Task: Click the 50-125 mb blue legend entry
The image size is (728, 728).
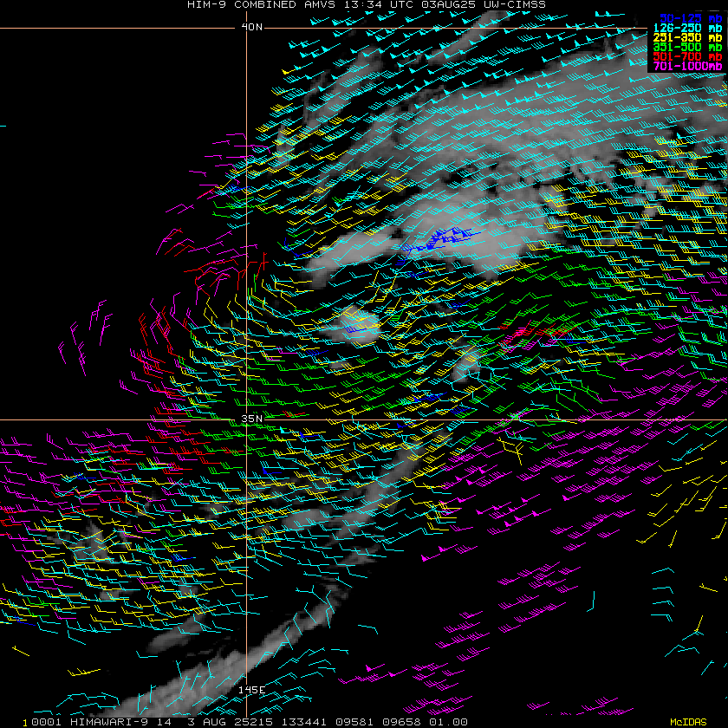Action: point(689,17)
